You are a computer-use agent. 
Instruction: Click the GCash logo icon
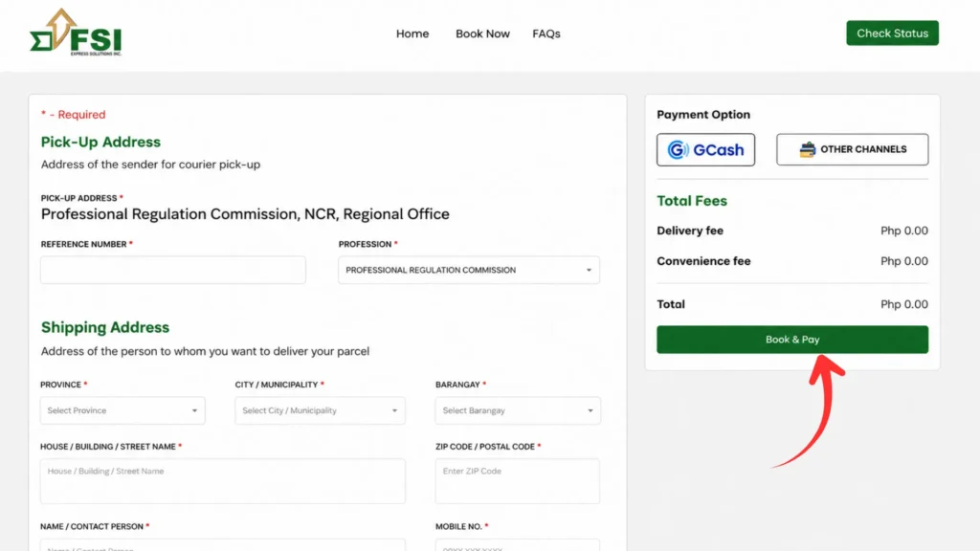679,150
